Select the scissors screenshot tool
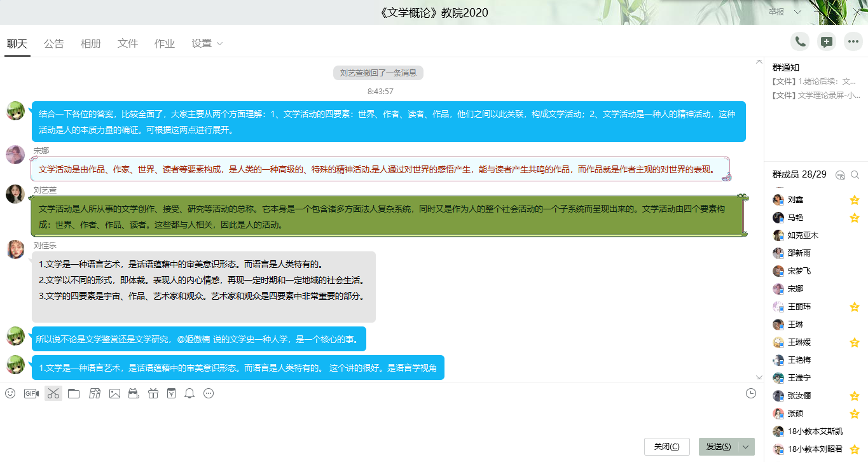The height and width of the screenshot is (462, 868). [53, 394]
